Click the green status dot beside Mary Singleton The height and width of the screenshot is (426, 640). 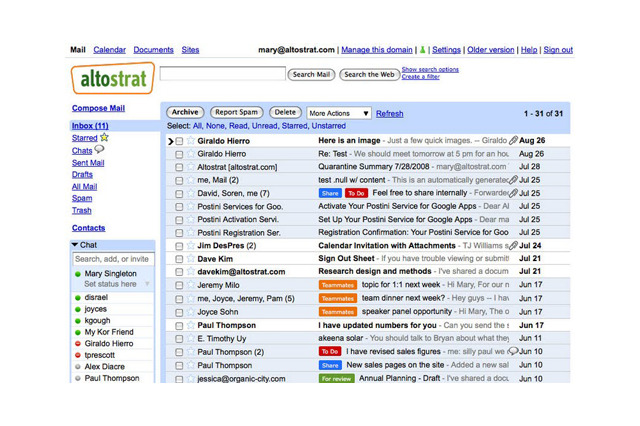[78, 273]
